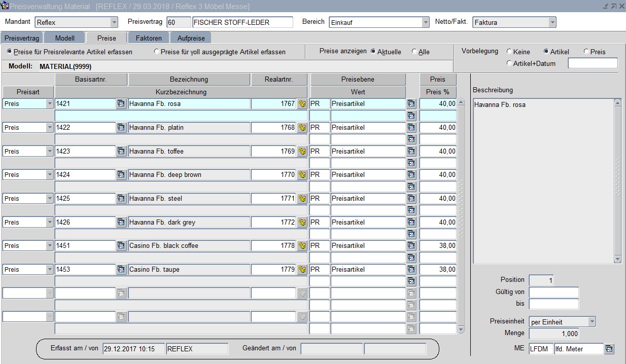Switch to the Faktoren tab

(149, 39)
